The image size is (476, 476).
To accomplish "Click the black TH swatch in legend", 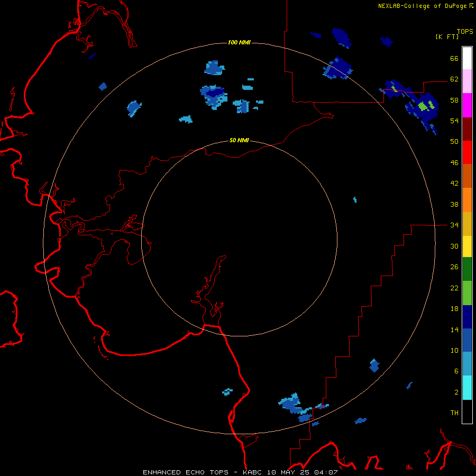I will click(467, 411).
